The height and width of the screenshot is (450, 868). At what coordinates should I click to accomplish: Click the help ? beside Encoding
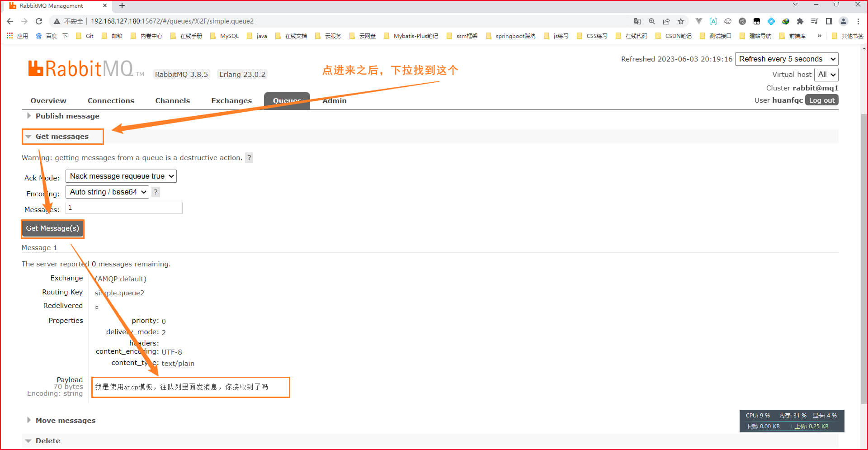pos(156,192)
